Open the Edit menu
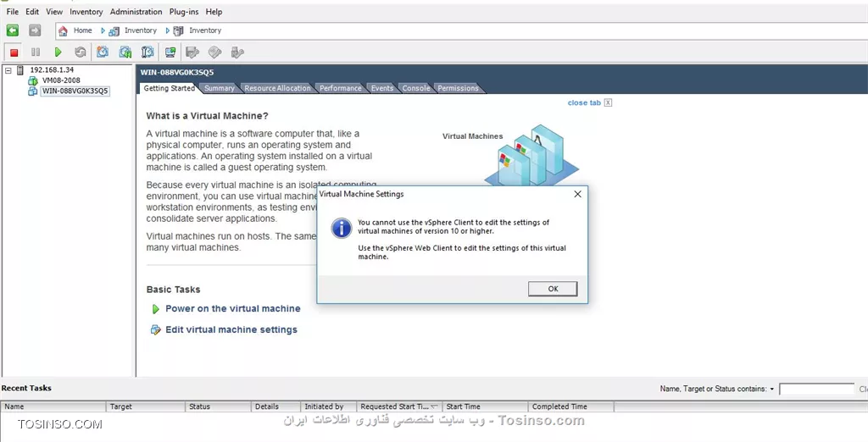The width and height of the screenshot is (868, 442). [32, 12]
